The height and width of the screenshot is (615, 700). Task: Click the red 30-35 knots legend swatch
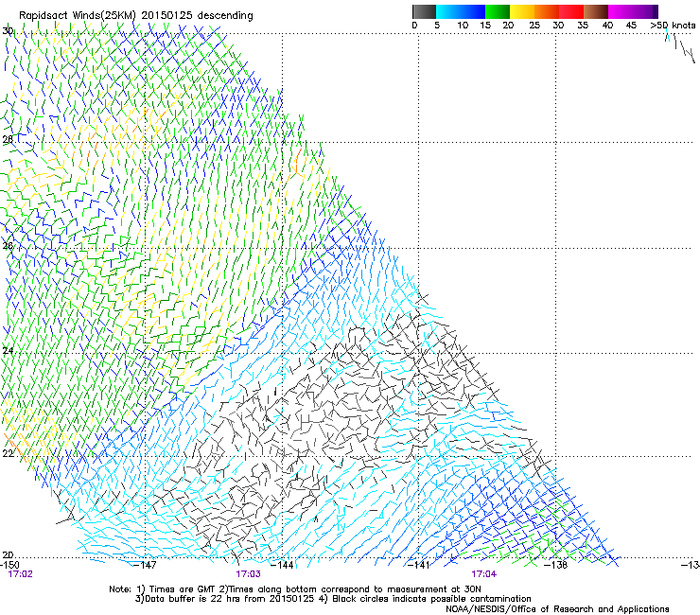click(571, 11)
